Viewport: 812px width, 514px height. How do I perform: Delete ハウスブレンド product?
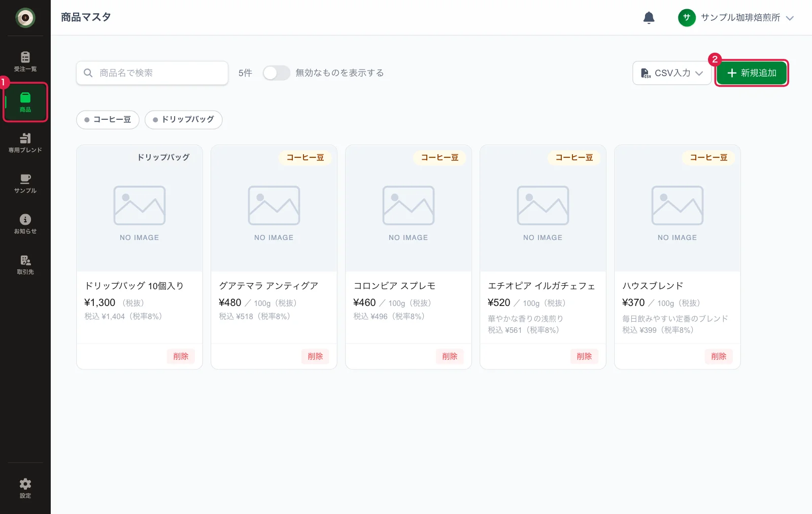click(719, 356)
